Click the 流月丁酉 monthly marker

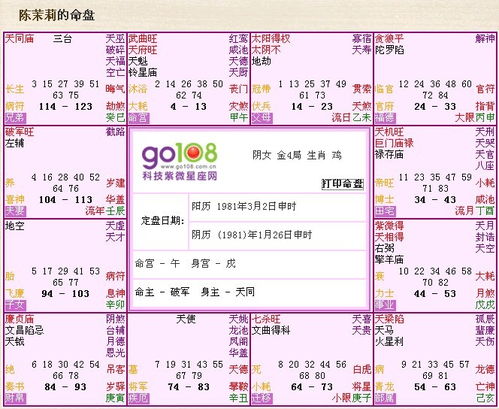[475, 211]
